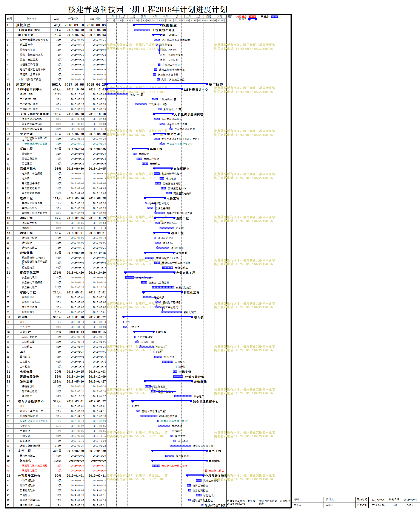The image size is (420, 513).
Task: Select the 编号 column header
Action: coord(10,19)
